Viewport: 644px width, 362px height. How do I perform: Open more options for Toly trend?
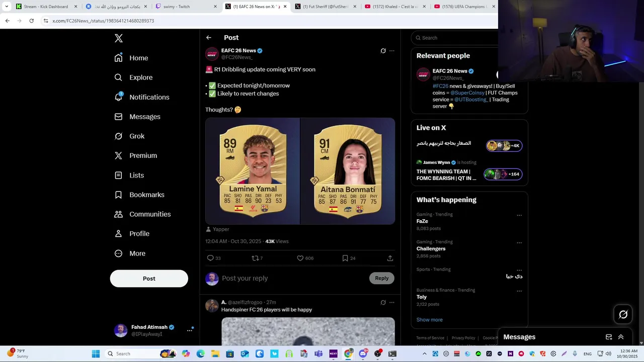click(x=519, y=291)
